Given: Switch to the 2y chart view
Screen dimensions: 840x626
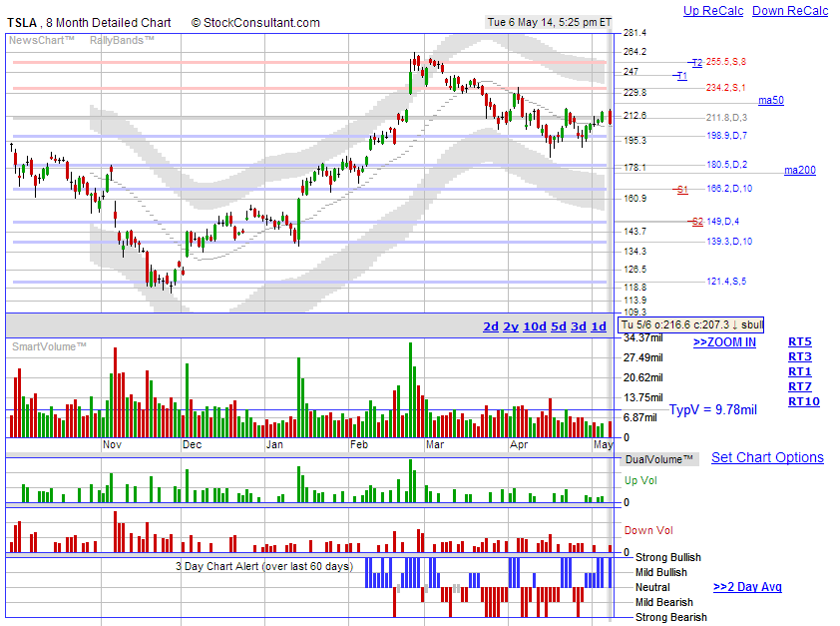Looking at the screenshot, I should (x=511, y=326).
